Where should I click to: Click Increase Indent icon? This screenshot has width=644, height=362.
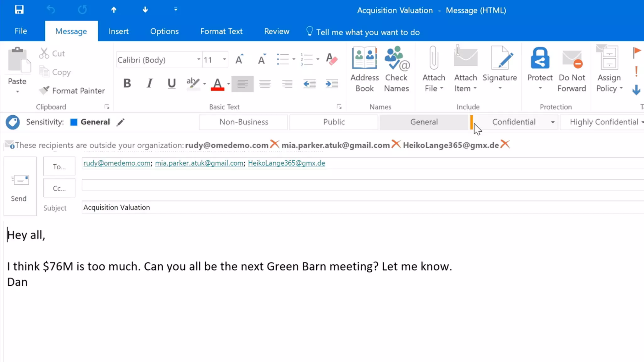pyautogui.click(x=332, y=84)
